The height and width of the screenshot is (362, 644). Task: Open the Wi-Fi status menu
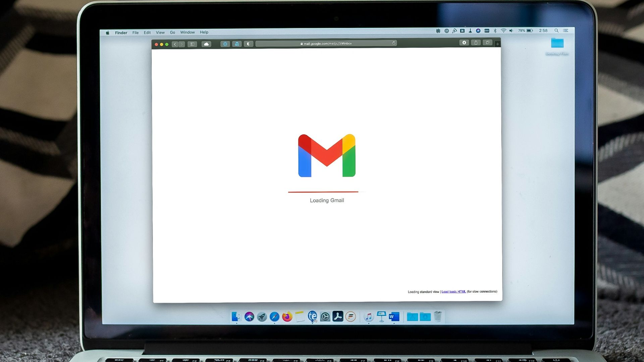(x=503, y=31)
